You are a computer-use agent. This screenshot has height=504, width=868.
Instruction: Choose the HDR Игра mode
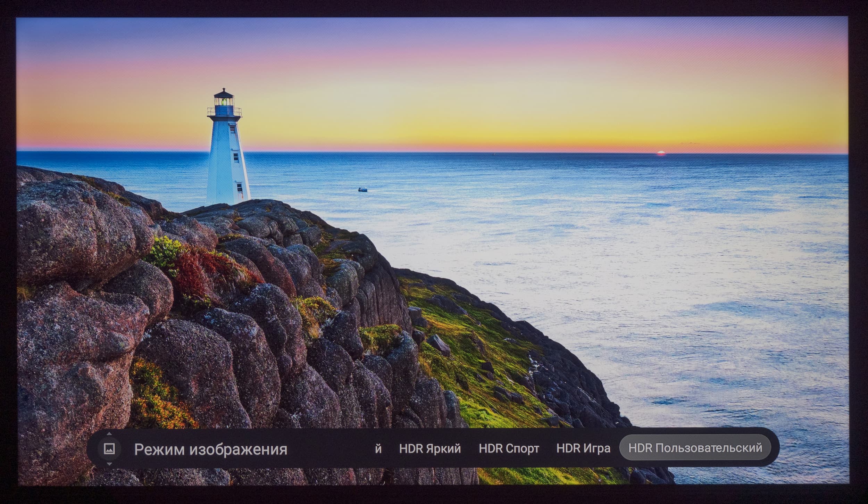coord(583,448)
